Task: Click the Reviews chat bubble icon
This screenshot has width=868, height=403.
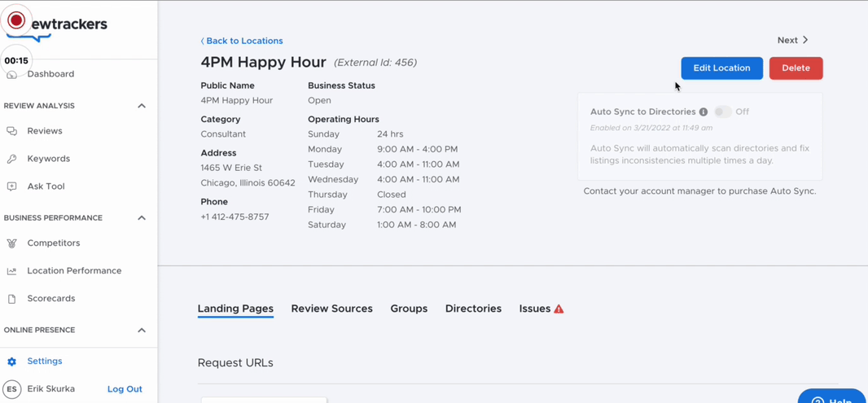Action: (11, 131)
